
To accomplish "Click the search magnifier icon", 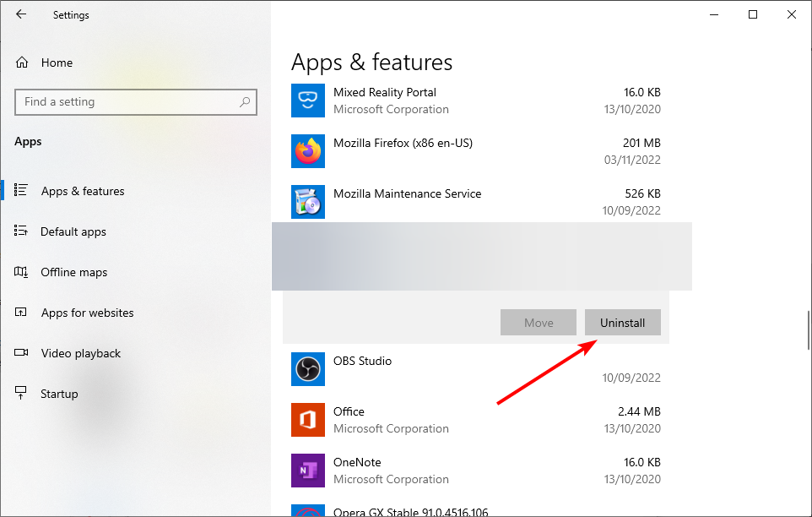I will pos(245,102).
